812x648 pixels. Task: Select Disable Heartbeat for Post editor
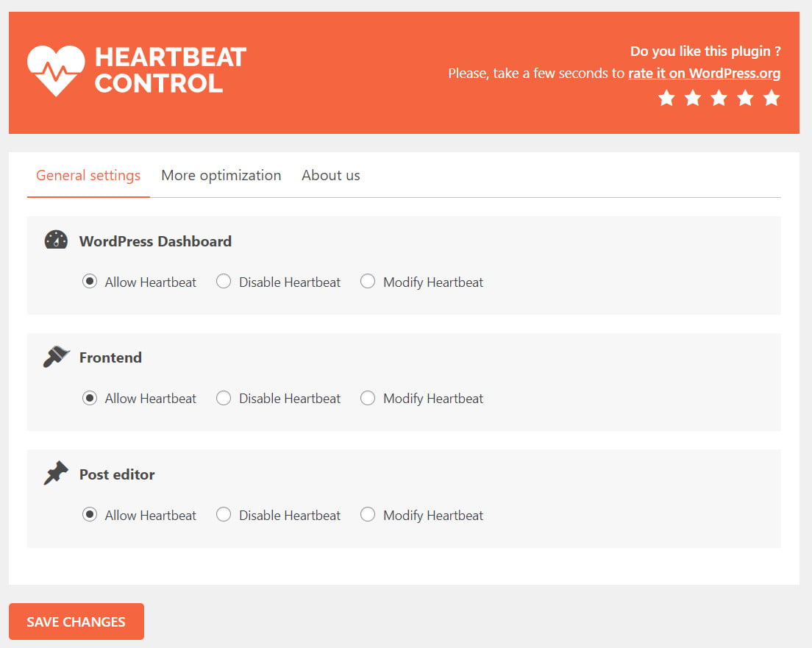(224, 514)
